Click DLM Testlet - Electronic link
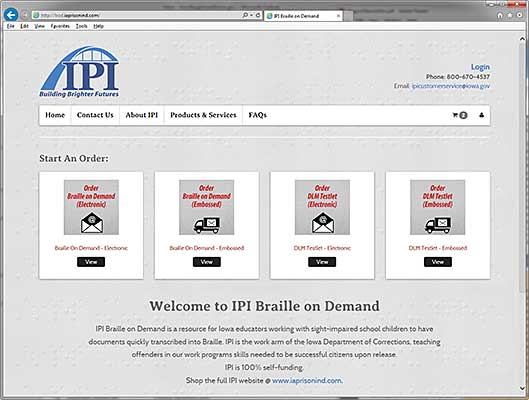529x400 pixels. 322,248
